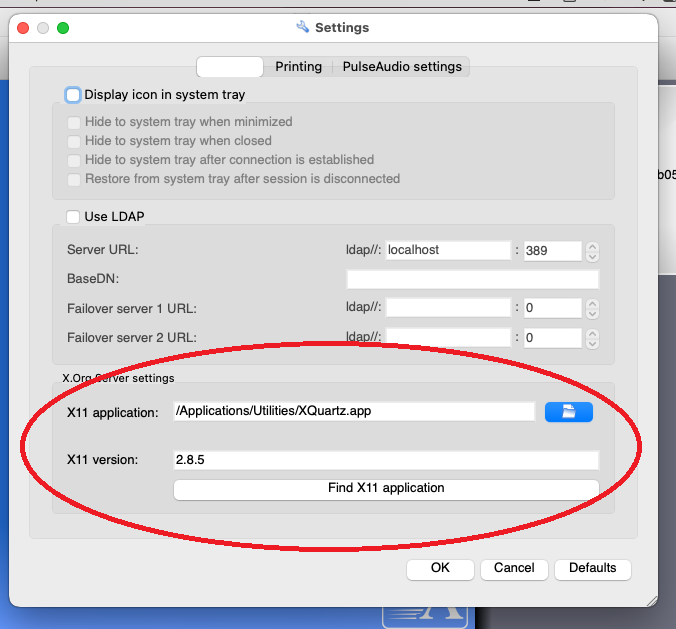676x629 pixels.
Task: Click the Server URL field containing localhost
Action: click(448, 250)
